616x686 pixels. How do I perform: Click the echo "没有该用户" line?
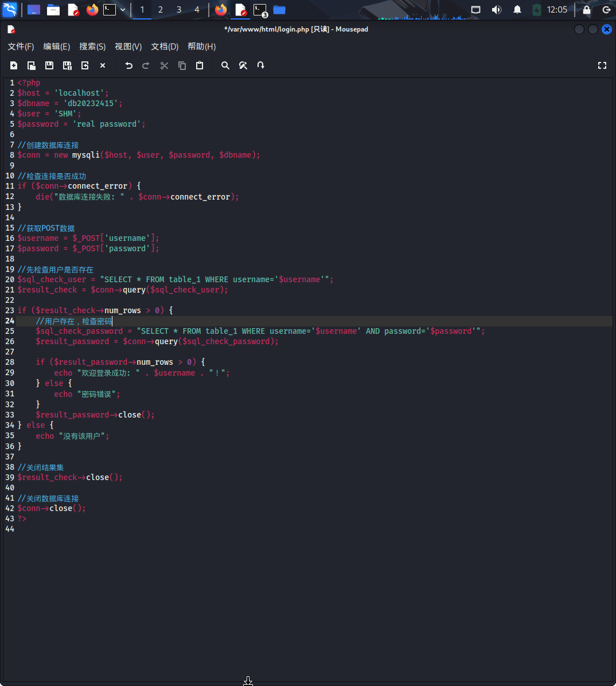coord(73,436)
